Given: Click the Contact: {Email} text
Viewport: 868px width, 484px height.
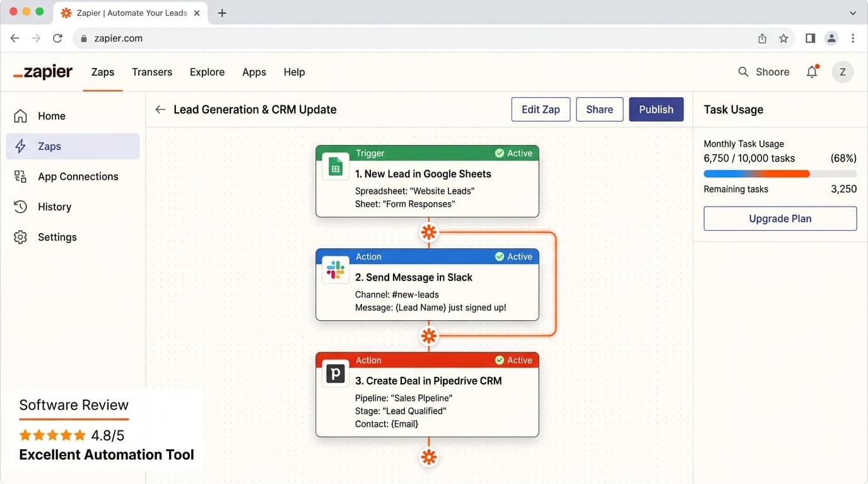Looking at the screenshot, I should click(x=387, y=424).
